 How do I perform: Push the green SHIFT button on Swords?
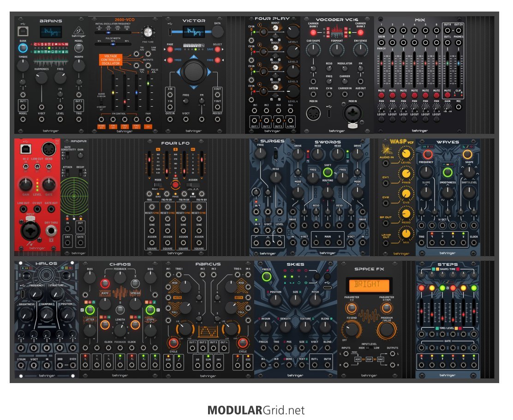(x=328, y=172)
